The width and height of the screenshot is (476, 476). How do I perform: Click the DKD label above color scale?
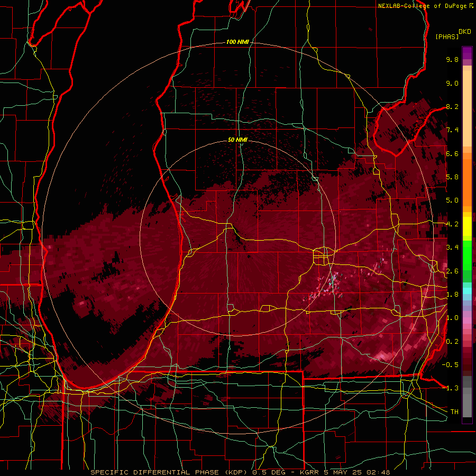point(465,32)
